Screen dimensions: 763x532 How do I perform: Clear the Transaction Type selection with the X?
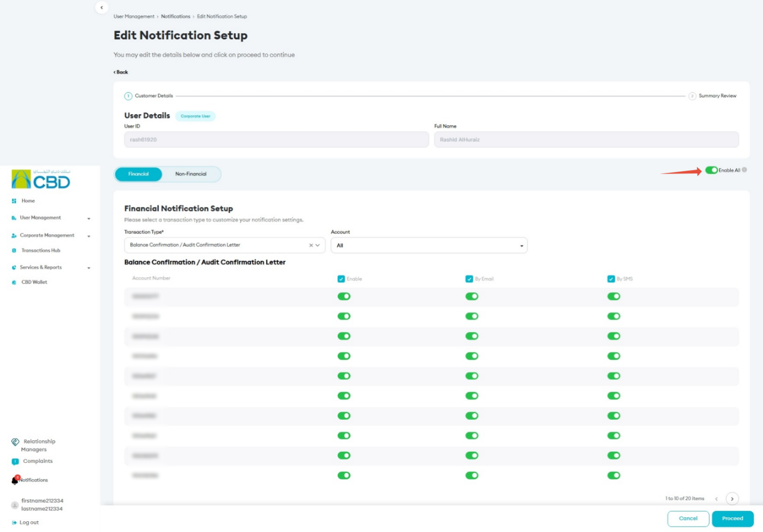(311, 245)
